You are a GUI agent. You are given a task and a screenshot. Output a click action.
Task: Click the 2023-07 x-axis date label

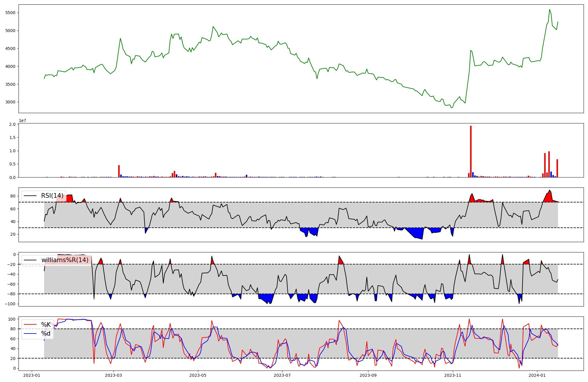tap(282, 375)
